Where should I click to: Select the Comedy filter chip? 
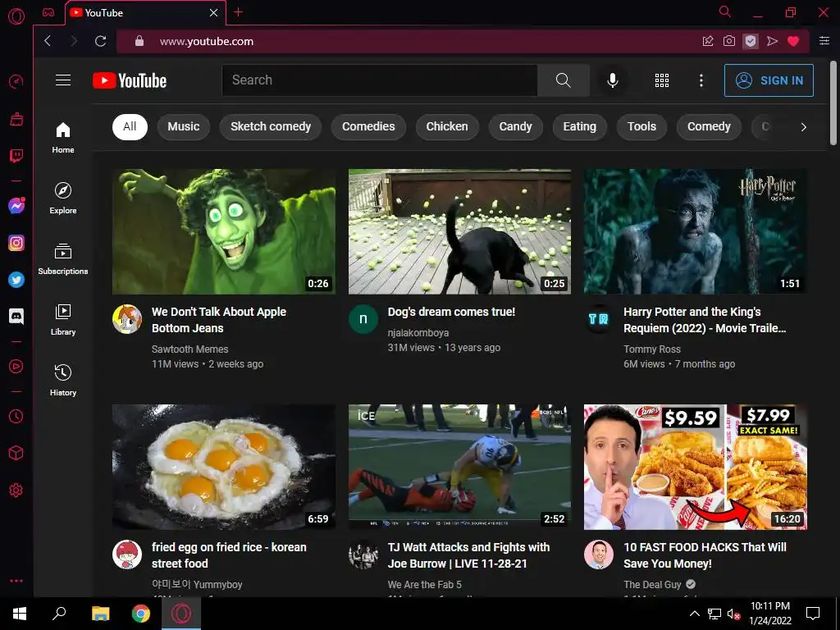coord(709,127)
